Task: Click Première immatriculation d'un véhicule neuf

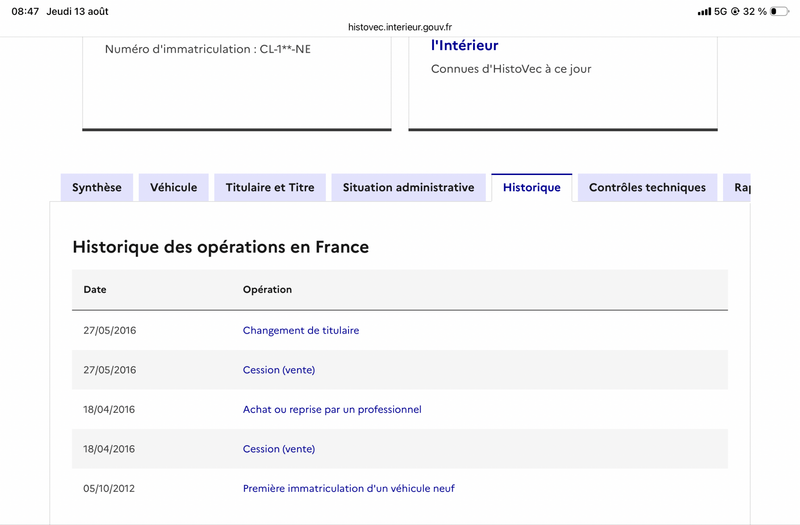Action: [x=348, y=488]
